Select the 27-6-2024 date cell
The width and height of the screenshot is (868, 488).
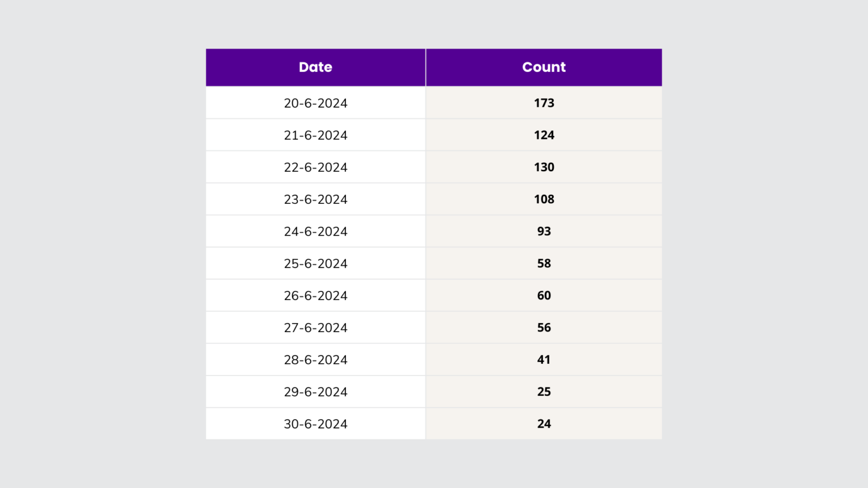(315, 328)
